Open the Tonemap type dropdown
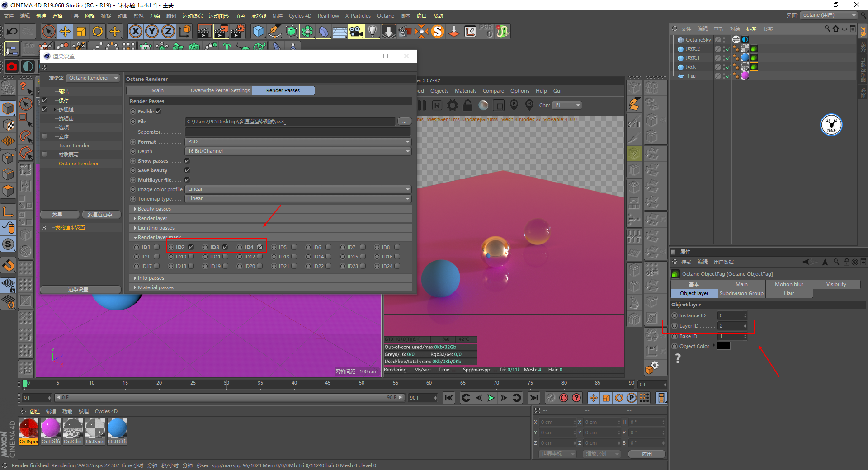 tap(298, 199)
